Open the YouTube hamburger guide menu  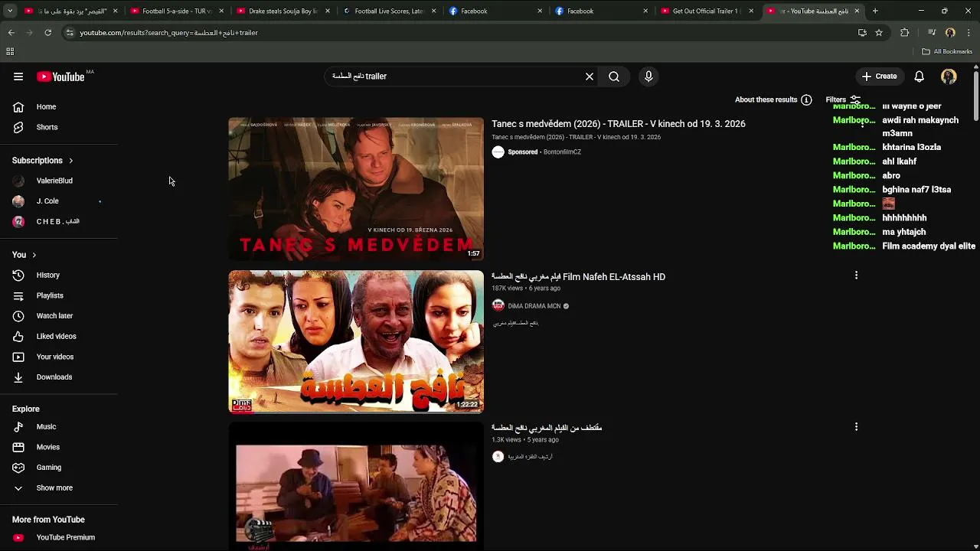[18, 77]
